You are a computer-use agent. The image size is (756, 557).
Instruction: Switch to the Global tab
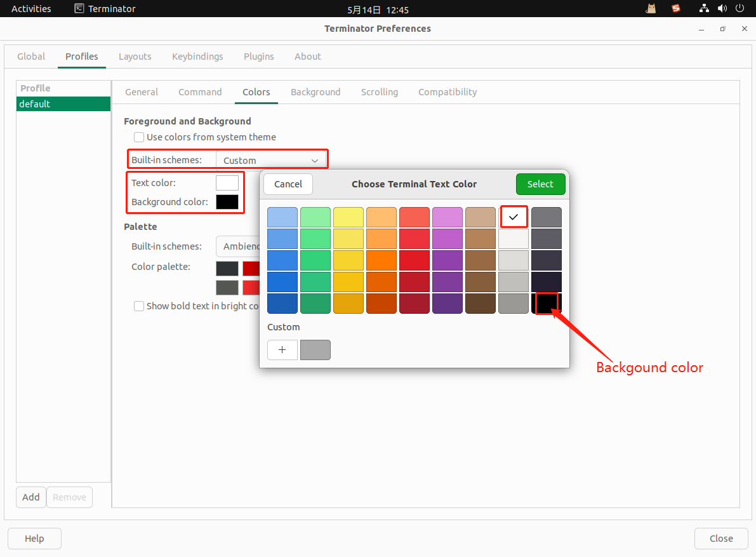pyautogui.click(x=31, y=57)
